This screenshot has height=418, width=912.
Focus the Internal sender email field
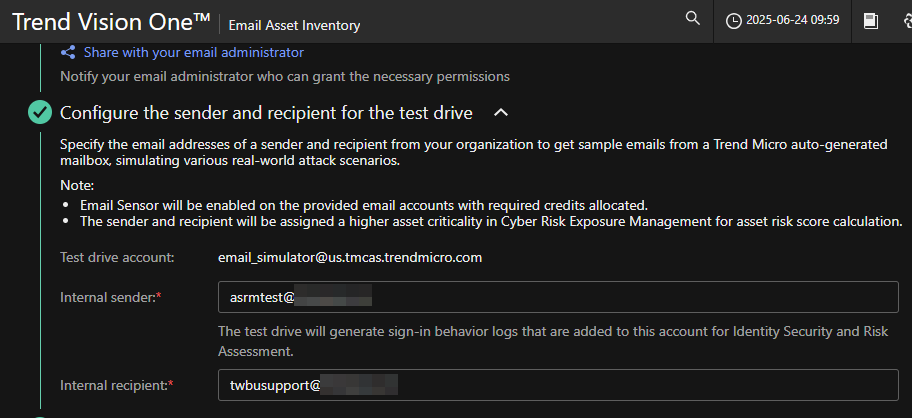tap(560, 297)
